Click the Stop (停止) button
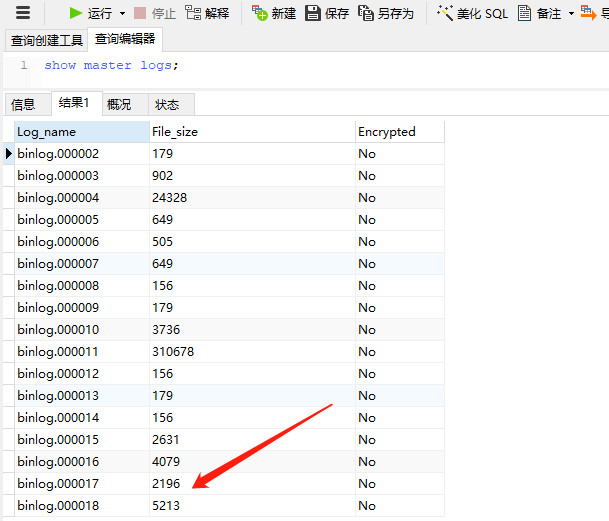Image resolution: width=609 pixels, height=521 pixels. pyautogui.click(x=155, y=14)
